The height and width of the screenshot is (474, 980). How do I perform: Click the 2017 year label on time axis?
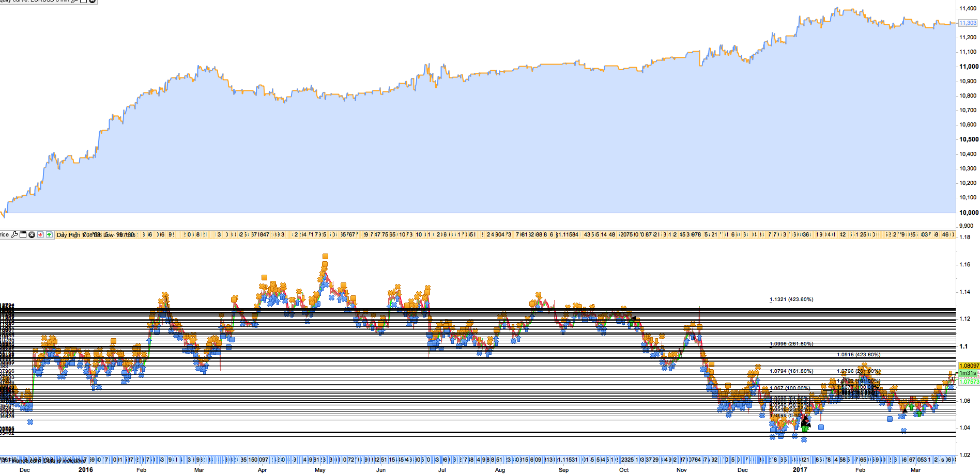pos(800,470)
